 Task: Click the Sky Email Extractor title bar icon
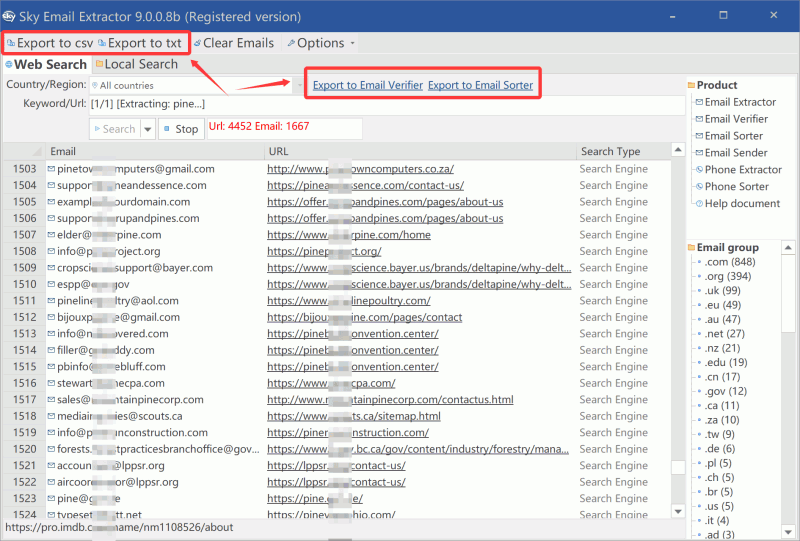coord(9,16)
